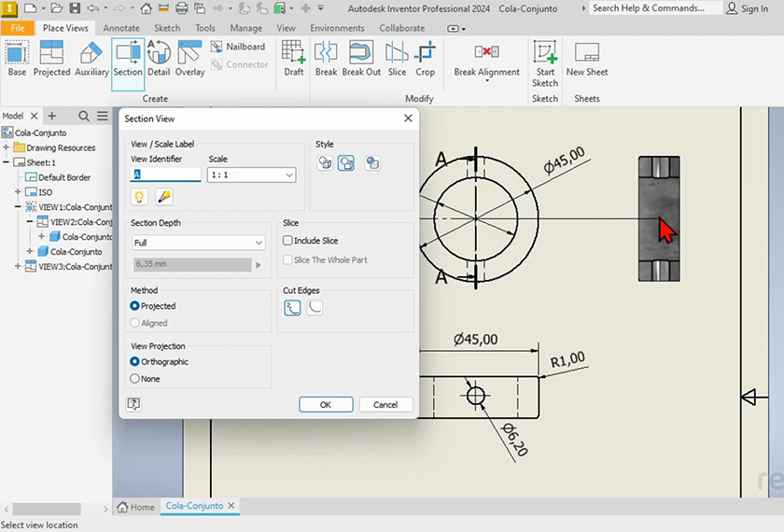Choose the Projected method radio button
This screenshot has height=532, width=784.
click(x=136, y=306)
